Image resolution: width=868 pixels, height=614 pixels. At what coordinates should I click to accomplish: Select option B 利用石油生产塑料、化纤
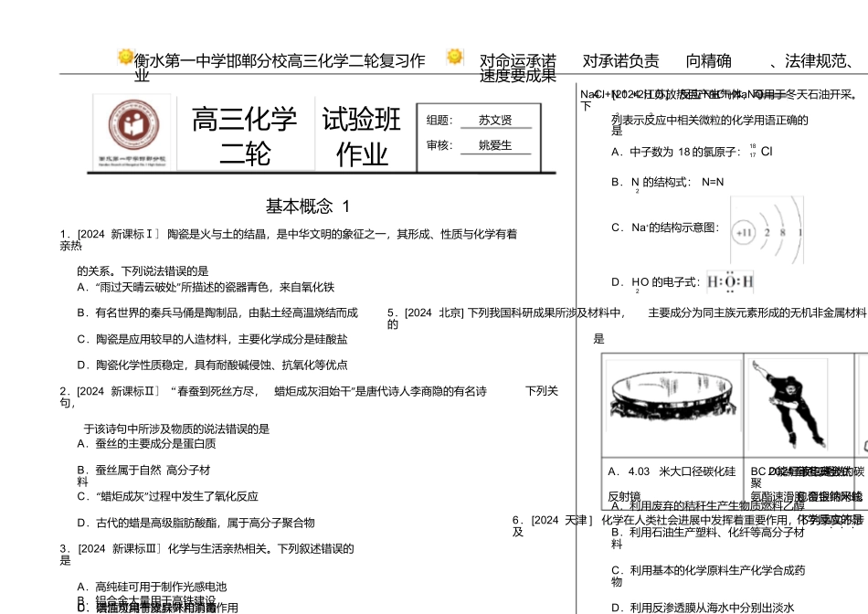(708, 539)
